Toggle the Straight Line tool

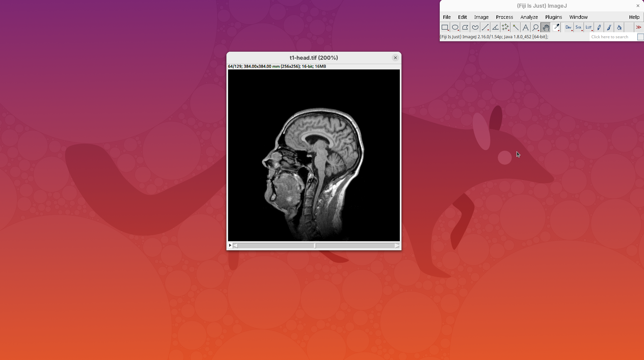[485, 28]
